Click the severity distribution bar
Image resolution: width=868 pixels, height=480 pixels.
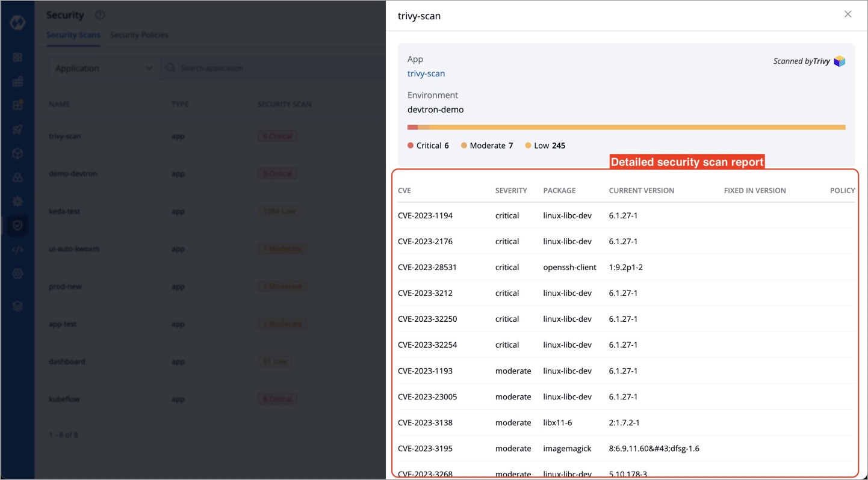pos(626,128)
